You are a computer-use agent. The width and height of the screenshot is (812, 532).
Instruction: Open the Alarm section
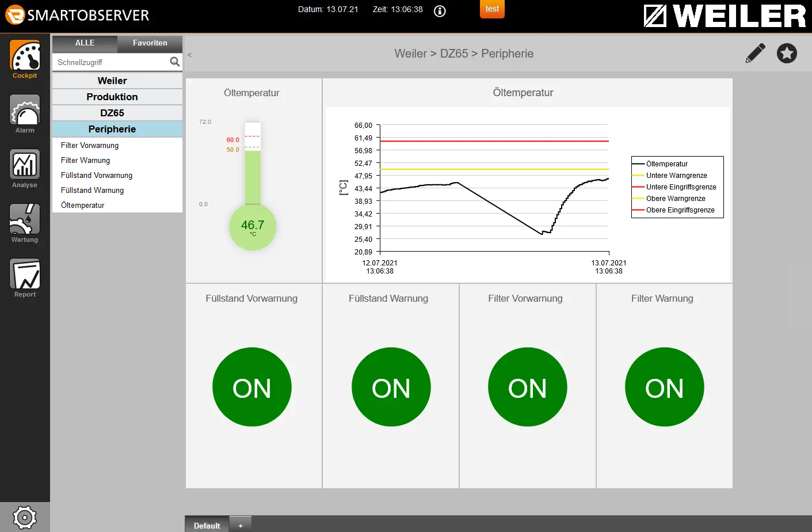coord(25,113)
